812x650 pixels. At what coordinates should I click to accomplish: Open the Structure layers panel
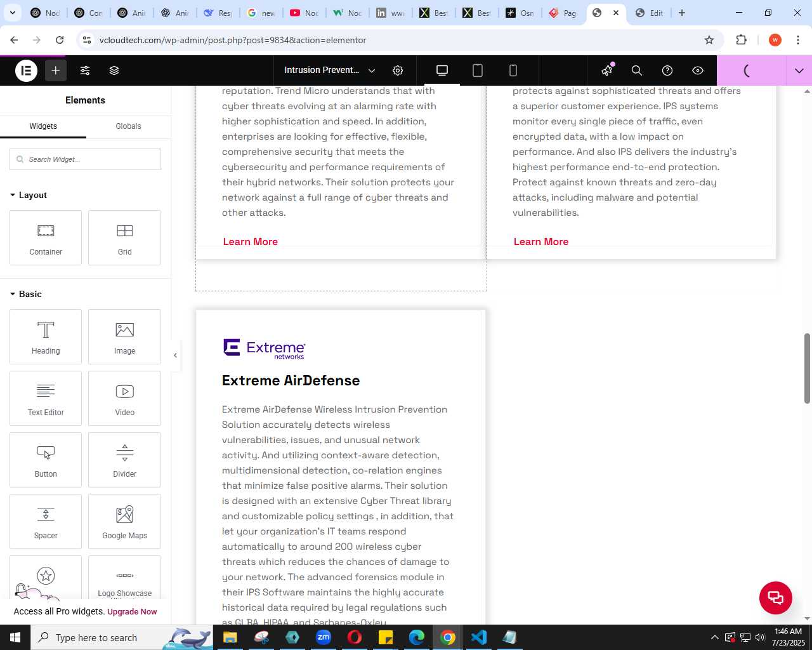[114, 70]
